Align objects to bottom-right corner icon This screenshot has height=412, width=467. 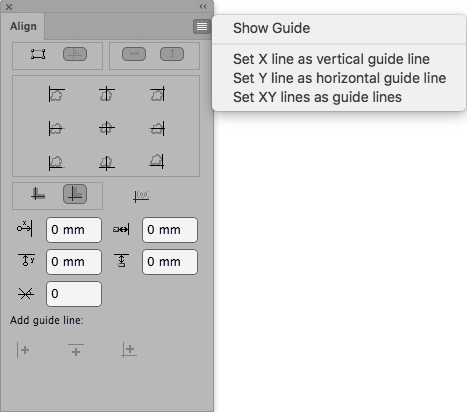156,162
